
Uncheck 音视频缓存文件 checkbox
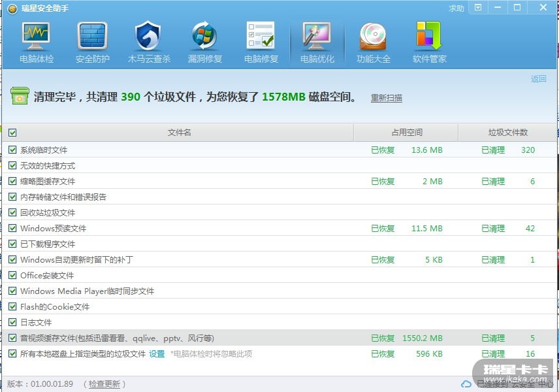coord(12,338)
